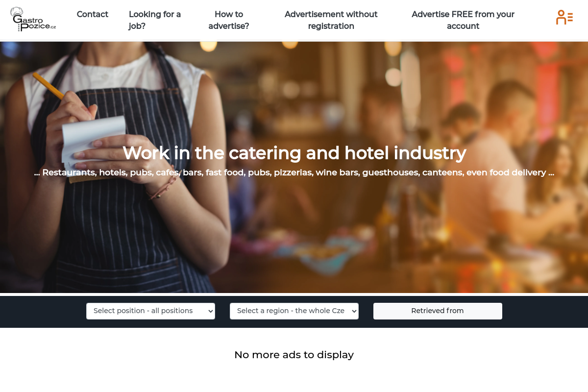This screenshot has width=588, height=392.
Task: Select 'How to advertise?' in the navigation
Action: pyautogui.click(x=229, y=20)
